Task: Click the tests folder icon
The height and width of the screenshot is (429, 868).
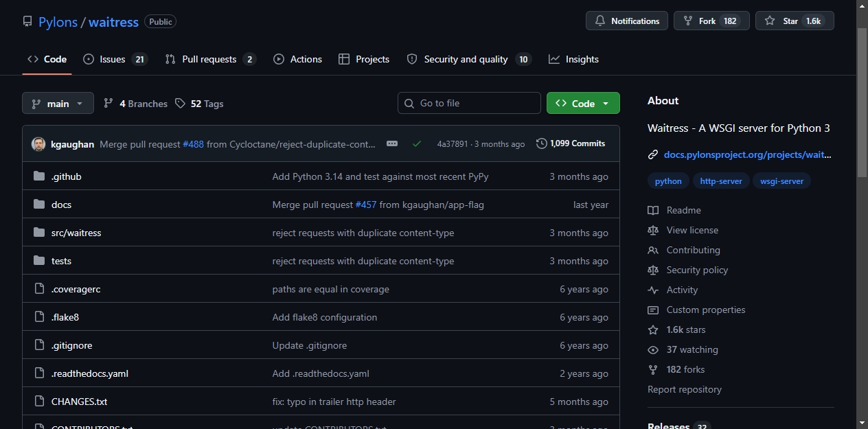Action: point(39,261)
